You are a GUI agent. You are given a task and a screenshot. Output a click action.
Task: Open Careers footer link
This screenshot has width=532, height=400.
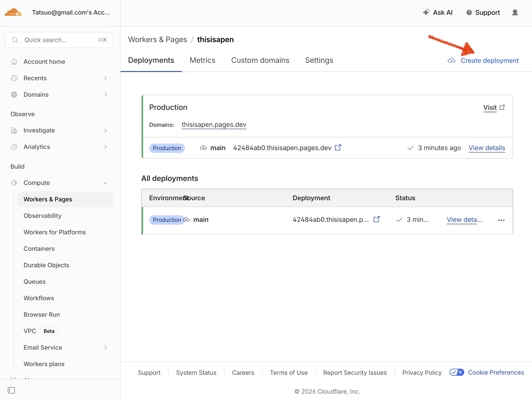[x=243, y=373]
